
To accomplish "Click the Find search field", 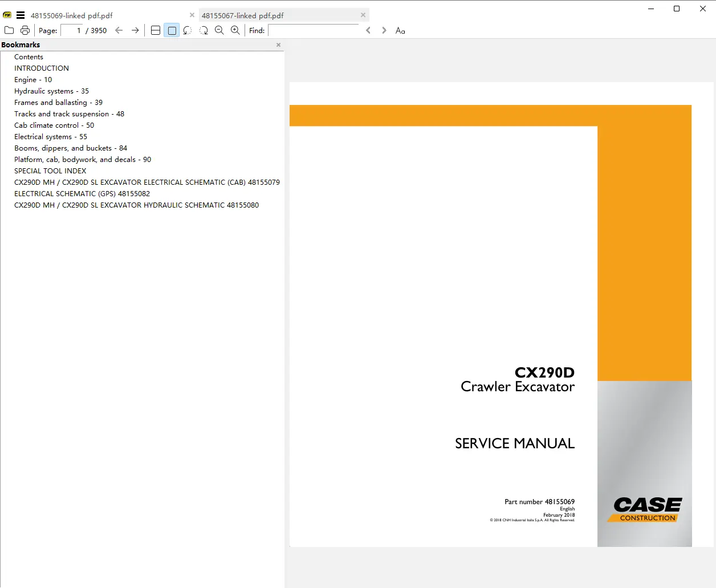I will 314,30.
